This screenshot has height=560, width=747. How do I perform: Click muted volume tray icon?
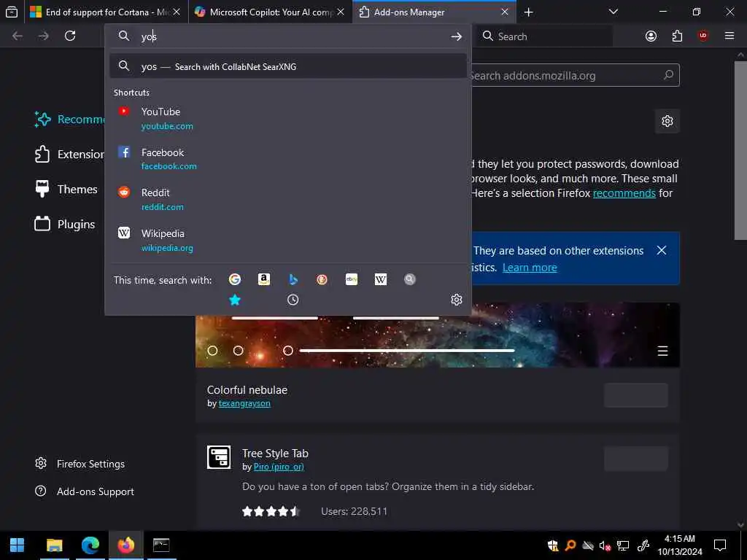tap(605, 545)
